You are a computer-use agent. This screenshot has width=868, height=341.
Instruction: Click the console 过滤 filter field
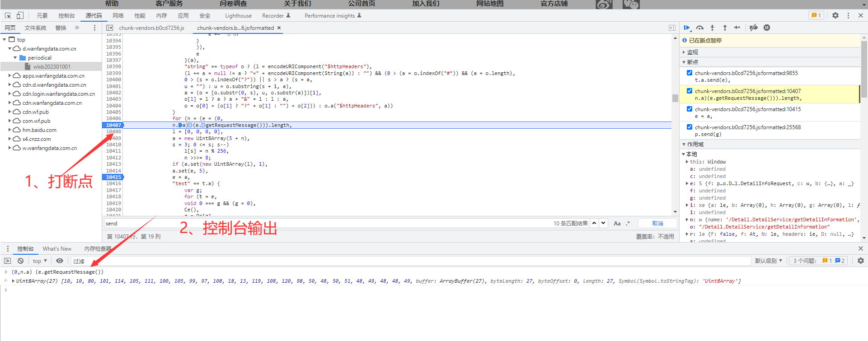point(410,261)
